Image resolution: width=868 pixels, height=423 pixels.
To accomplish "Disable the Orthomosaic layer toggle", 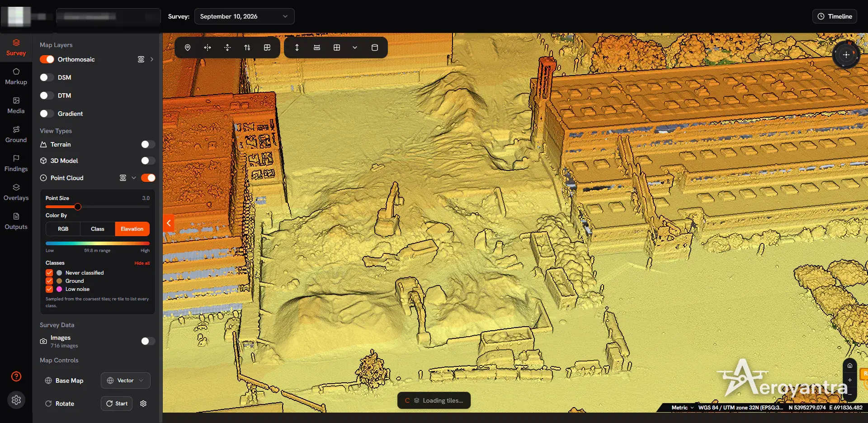I will tap(47, 59).
